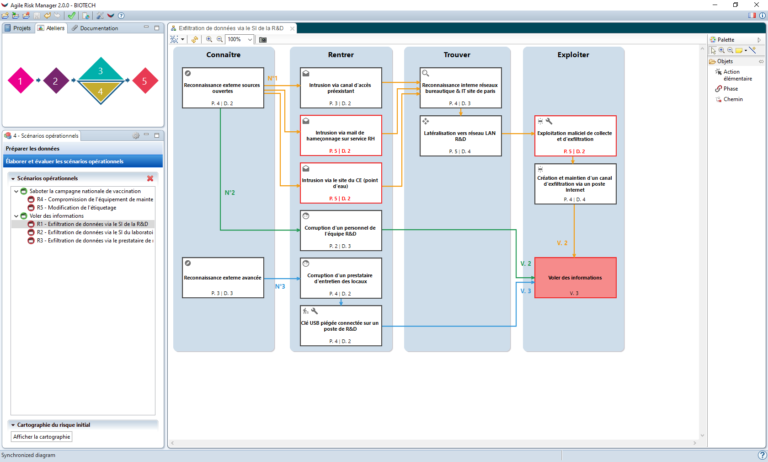Select R4 - Compromission de l'équipement scenario

[x=90, y=199]
